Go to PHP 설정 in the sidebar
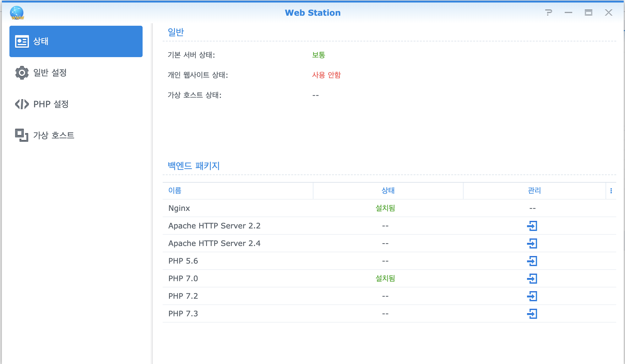The image size is (625, 364). click(x=51, y=104)
